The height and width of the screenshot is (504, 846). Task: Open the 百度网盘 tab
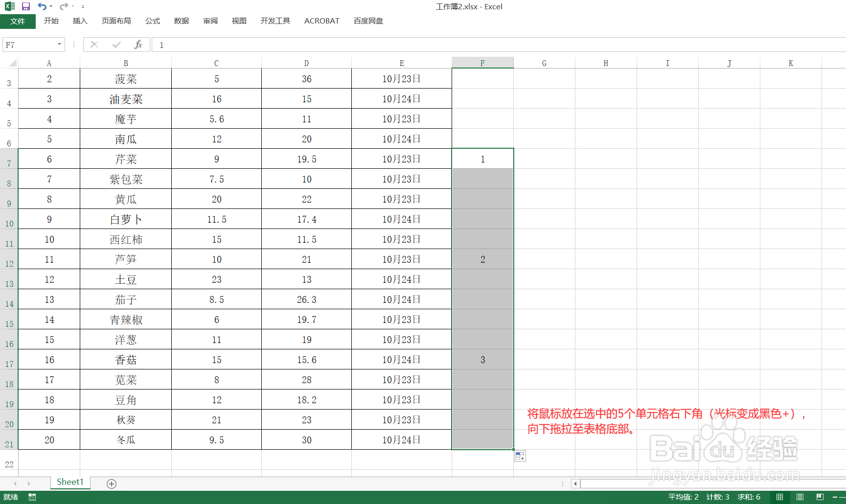pos(368,21)
